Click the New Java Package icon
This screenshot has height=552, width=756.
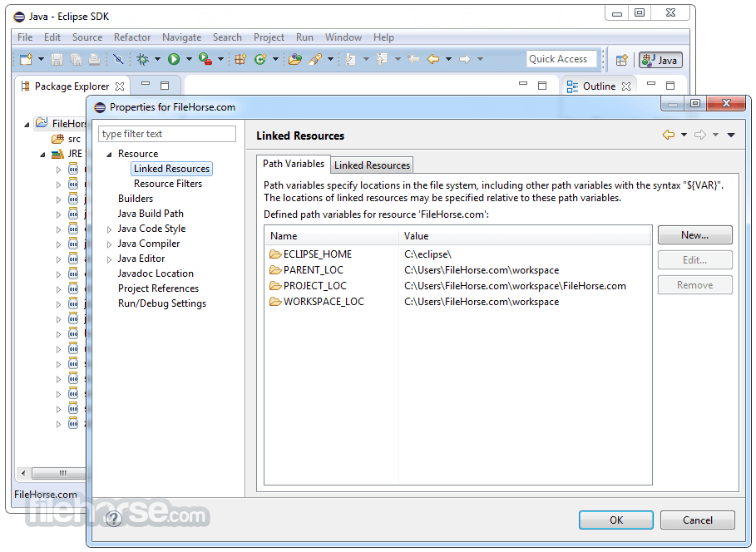240,59
